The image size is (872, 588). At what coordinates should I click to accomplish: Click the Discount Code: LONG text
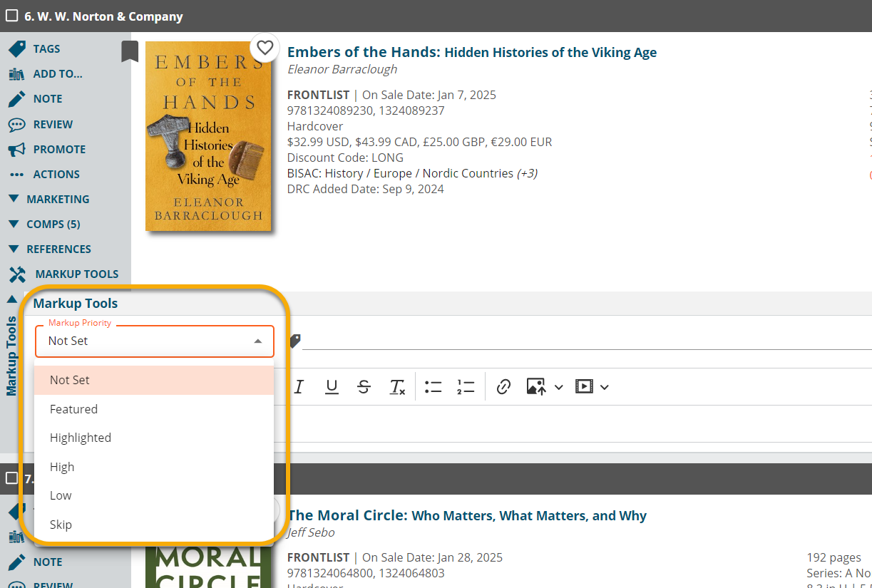point(345,158)
